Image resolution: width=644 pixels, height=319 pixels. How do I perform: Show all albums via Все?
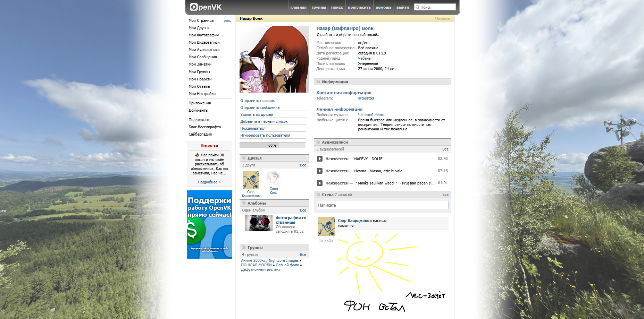303,210
